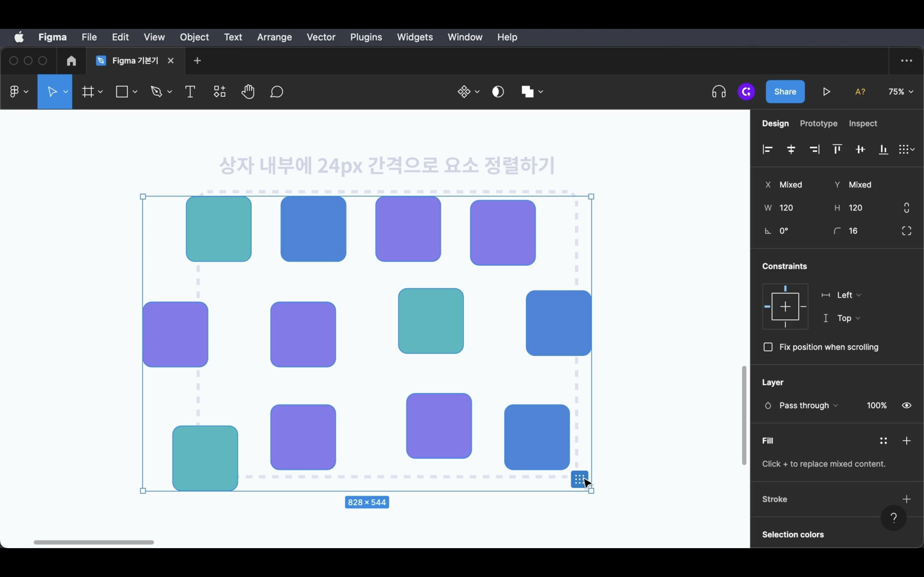The width and height of the screenshot is (924, 577).
Task: Open the 75% zoom dropdown
Action: coord(900,92)
